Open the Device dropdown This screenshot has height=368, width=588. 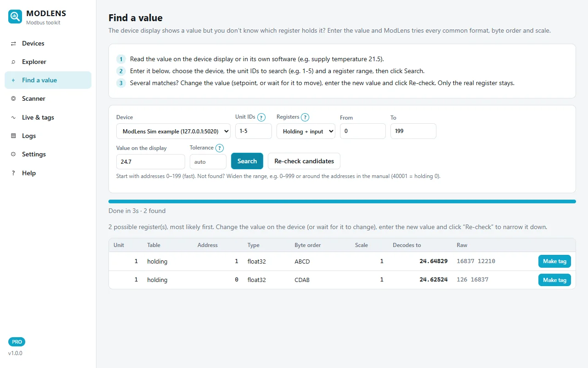pyautogui.click(x=173, y=131)
